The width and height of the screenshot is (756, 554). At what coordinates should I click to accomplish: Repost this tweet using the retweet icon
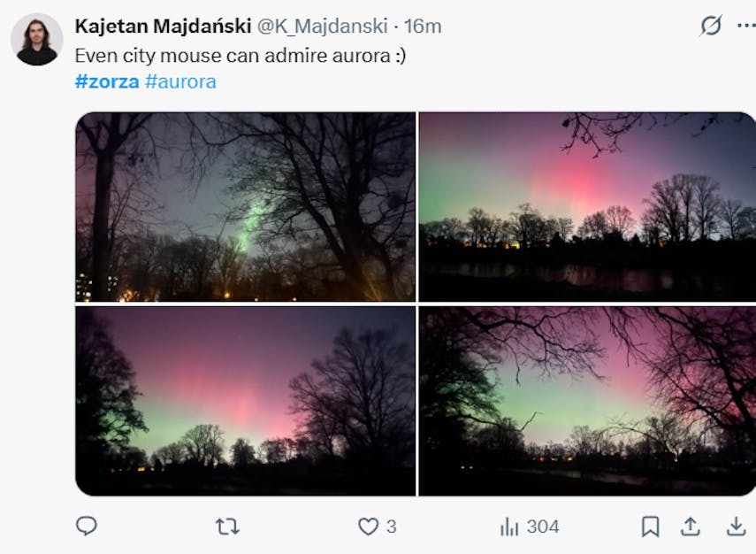(227, 527)
